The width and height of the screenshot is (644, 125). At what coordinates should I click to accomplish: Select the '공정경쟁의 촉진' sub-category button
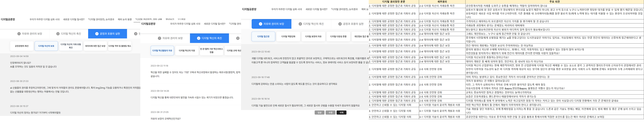(22, 46)
